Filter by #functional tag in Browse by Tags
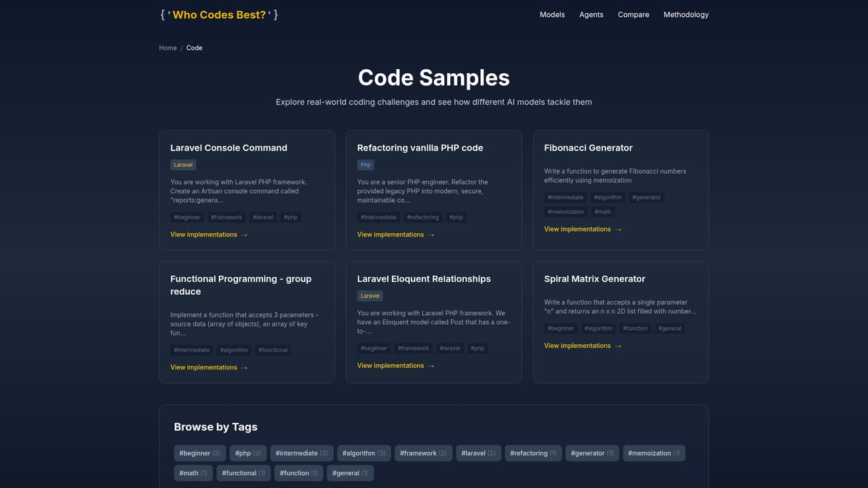Viewport: 868px width, 488px height. coord(244,473)
